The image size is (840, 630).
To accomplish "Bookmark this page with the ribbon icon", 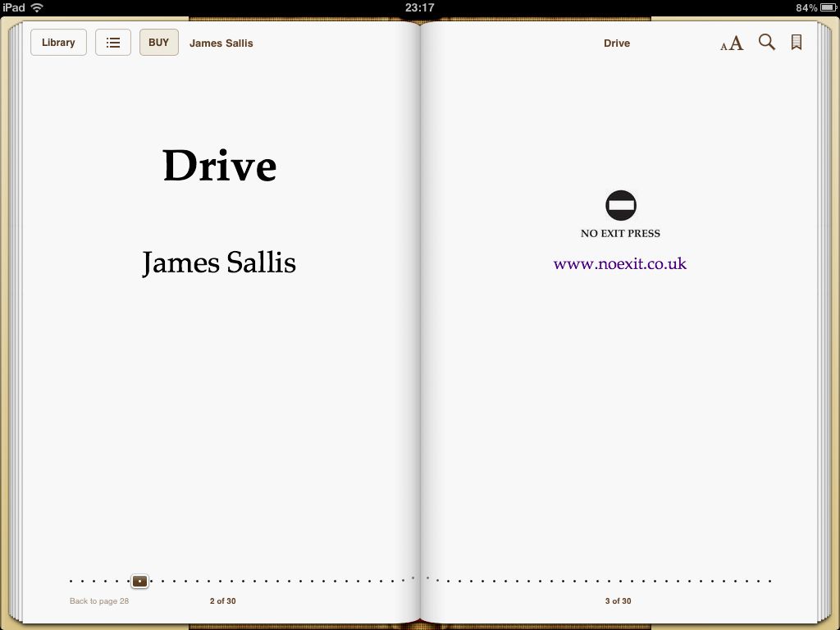I will pos(796,43).
